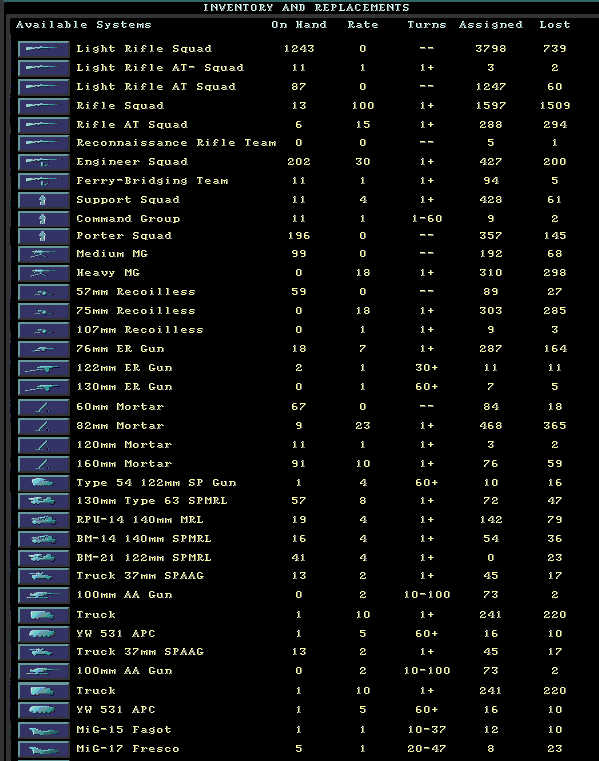Image resolution: width=599 pixels, height=761 pixels.
Task: Select the Reconnaissance Rifle Team icon
Action: [44, 143]
